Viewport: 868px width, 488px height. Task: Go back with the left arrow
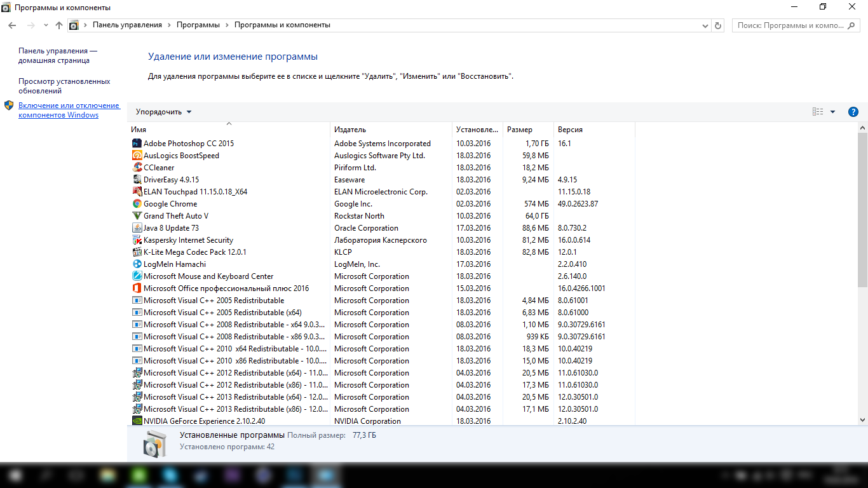[12, 25]
